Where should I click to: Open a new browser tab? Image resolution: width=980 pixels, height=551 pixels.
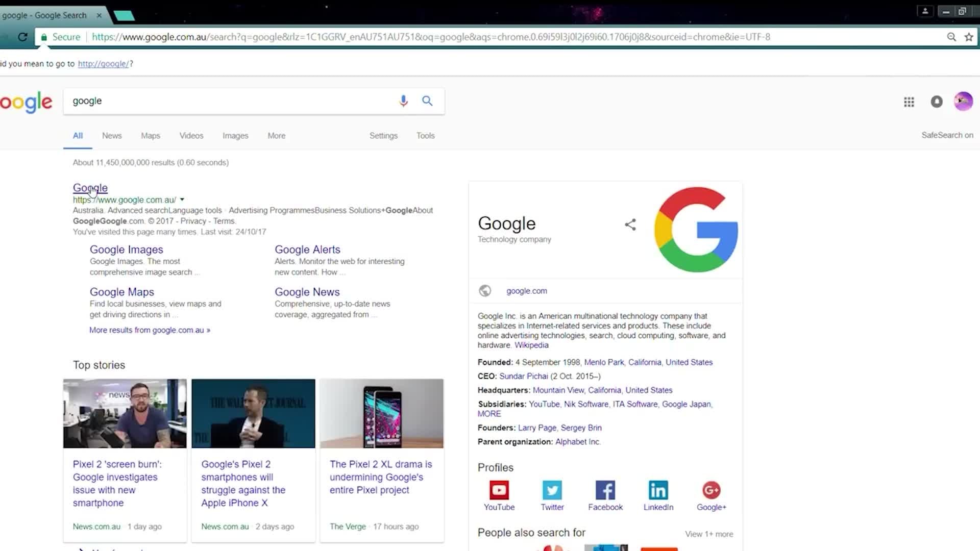[x=124, y=16]
